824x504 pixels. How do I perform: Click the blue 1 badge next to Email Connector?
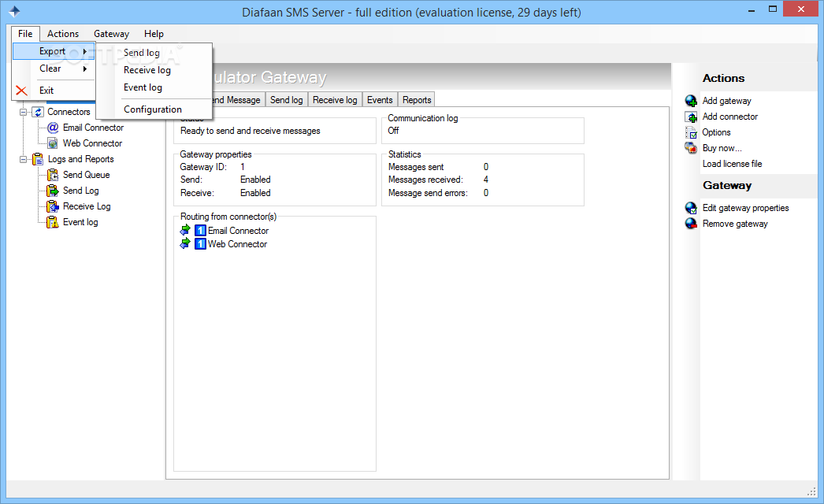click(200, 230)
